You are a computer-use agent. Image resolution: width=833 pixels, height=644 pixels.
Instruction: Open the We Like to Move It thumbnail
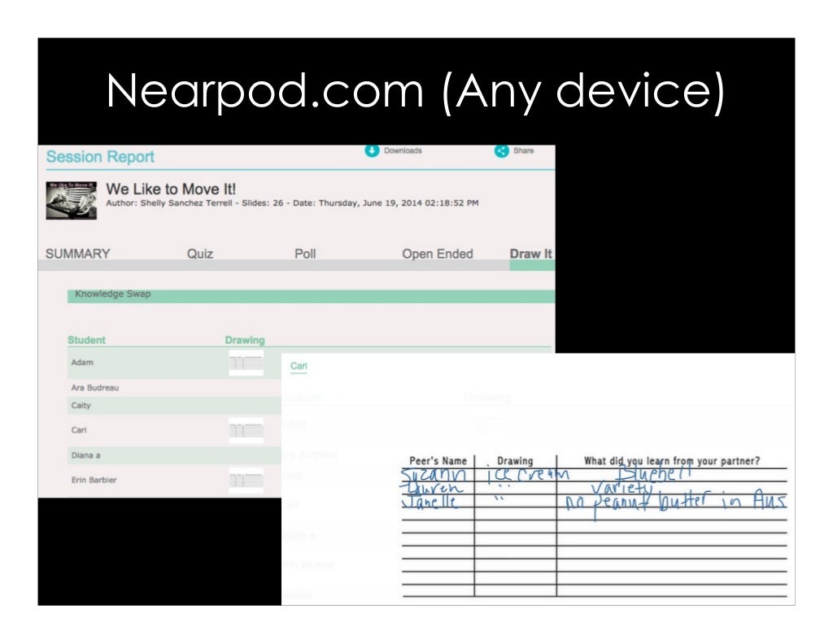[72, 200]
